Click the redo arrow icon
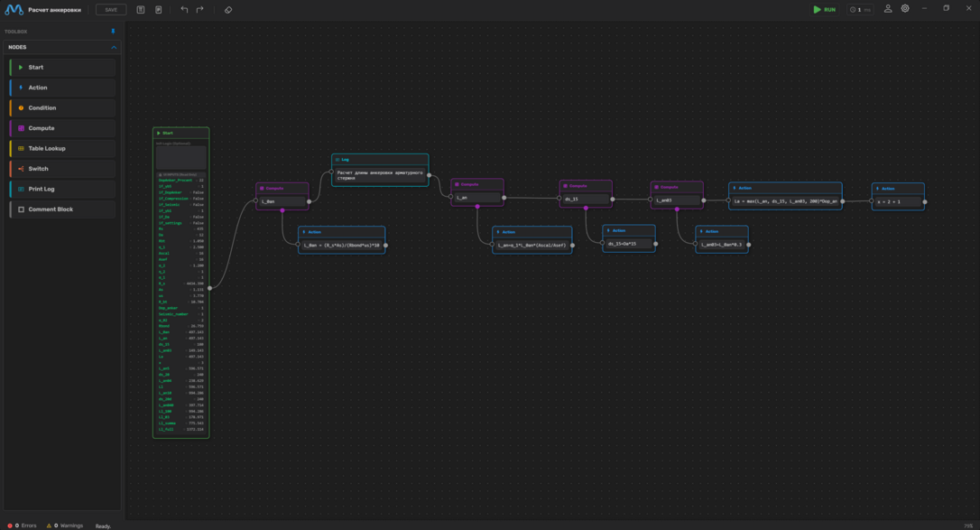The height and width of the screenshot is (530, 980). pos(200,10)
